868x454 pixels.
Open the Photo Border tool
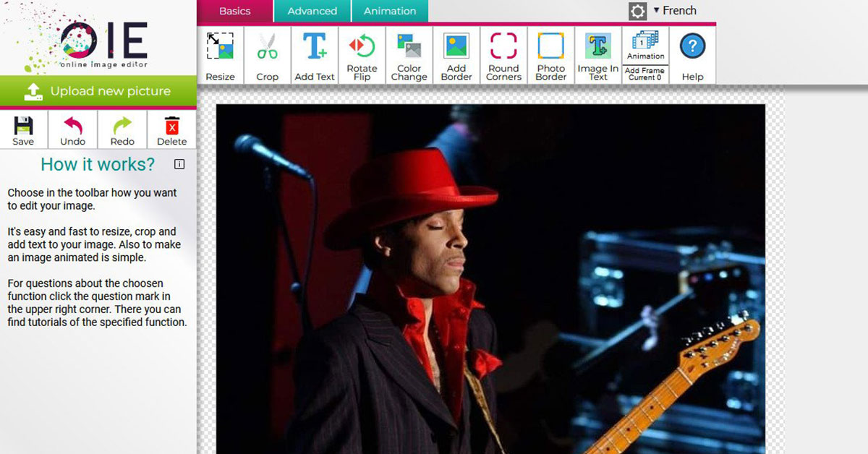(x=550, y=55)
